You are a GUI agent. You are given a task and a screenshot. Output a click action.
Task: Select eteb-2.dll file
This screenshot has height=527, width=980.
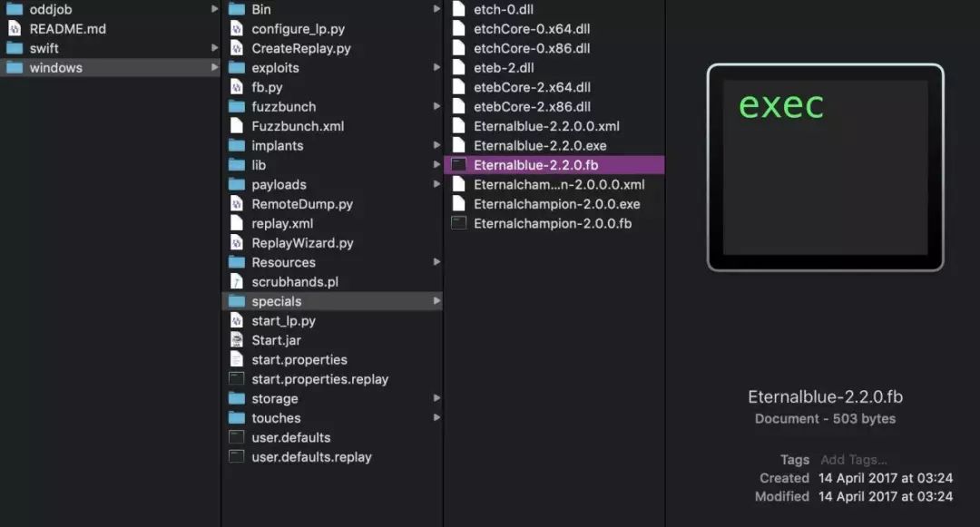pyautogui.click(x=504, y=67)
